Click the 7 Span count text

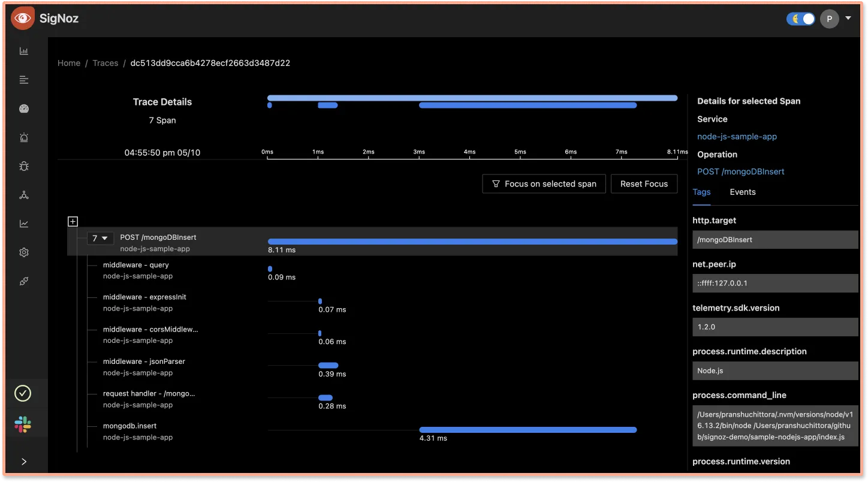tap(162, 120)
